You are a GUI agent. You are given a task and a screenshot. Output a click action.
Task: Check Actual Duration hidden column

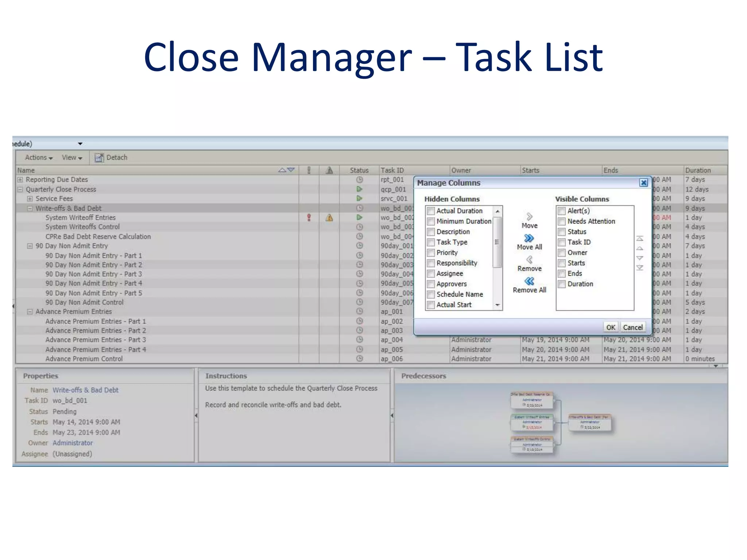click(x=431, y=211)
